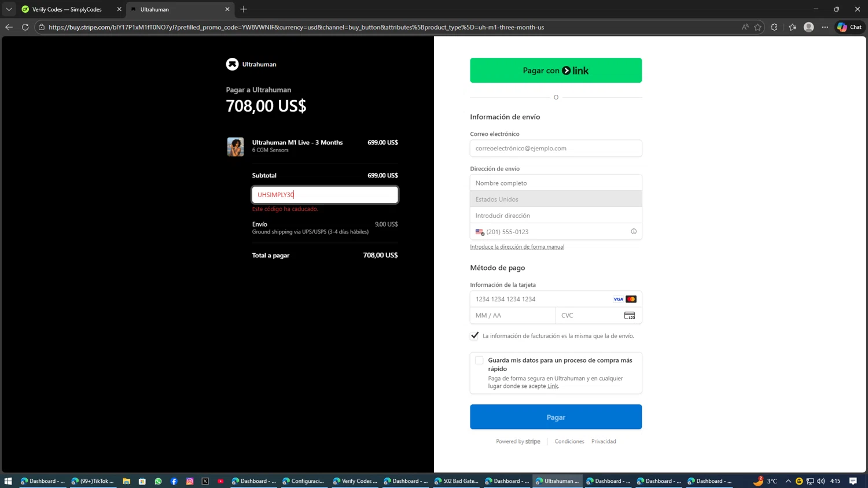Open the tab search dropdown arrow
868x488 pixels.
pyautogui.click(x=9, y=9)
